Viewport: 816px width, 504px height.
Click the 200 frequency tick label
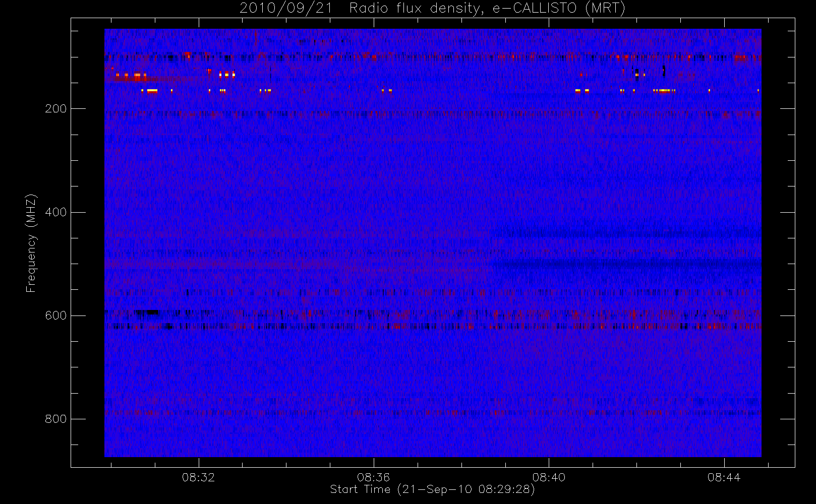click(x=55, y=109)
